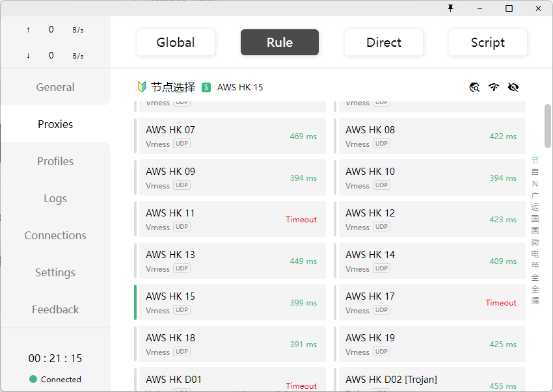
Task: Retest the 469 ms latency value
Action: [x=303, y=137]
